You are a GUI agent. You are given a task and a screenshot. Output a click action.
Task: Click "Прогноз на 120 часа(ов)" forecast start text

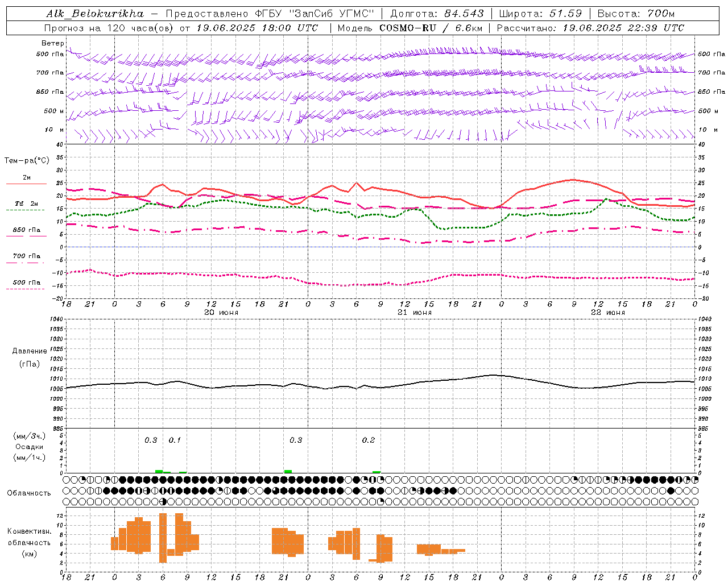[x=109, y=28]
